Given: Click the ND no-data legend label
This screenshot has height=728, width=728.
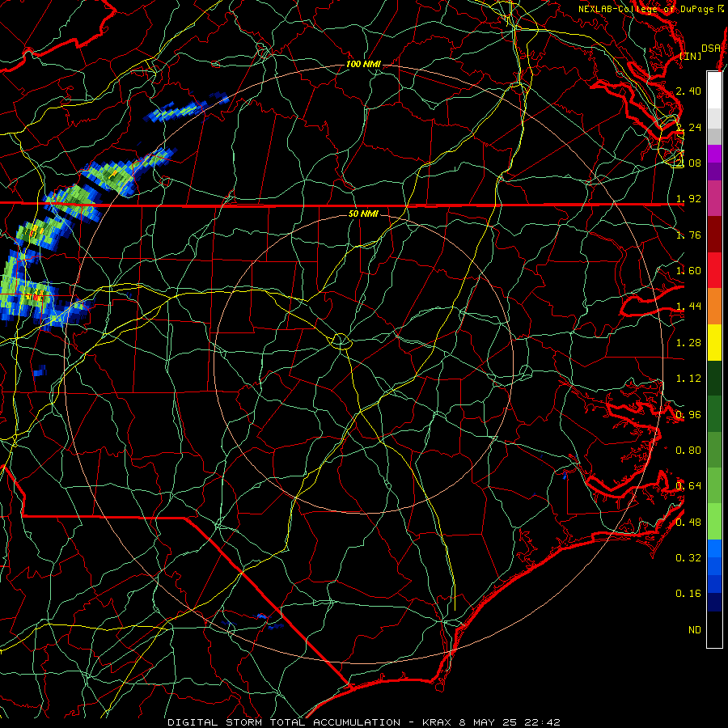Looking at the screenshot, I should [x=695, y=630].
